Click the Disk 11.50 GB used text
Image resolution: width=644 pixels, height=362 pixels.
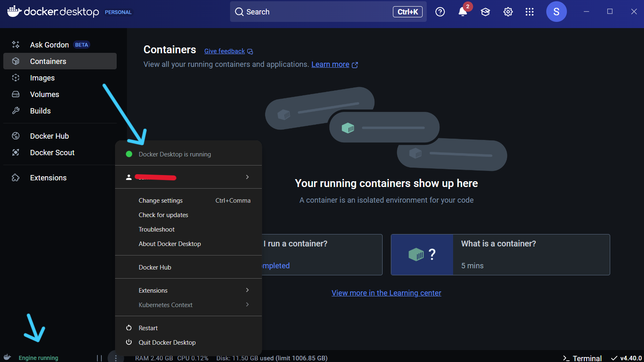(x=272, y=358)
